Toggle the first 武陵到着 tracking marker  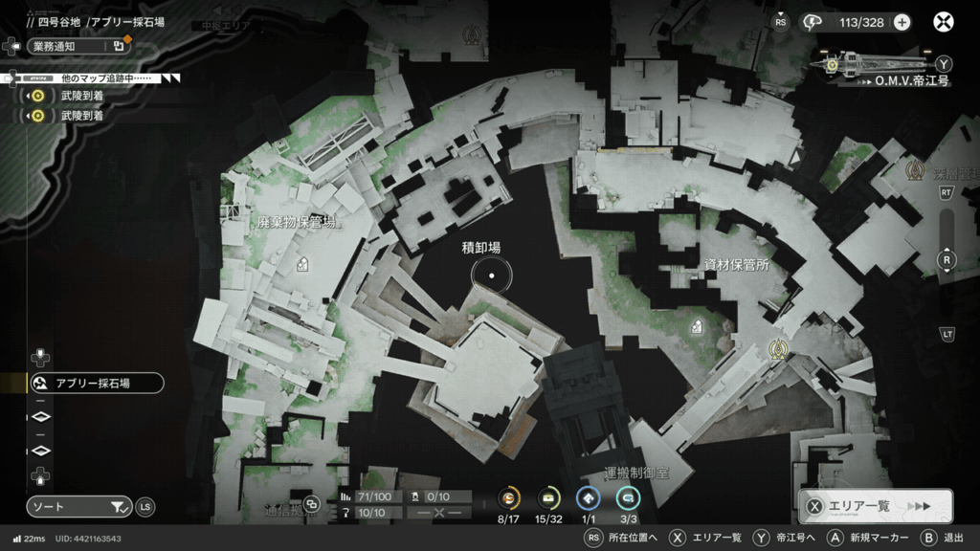point(38,96)
